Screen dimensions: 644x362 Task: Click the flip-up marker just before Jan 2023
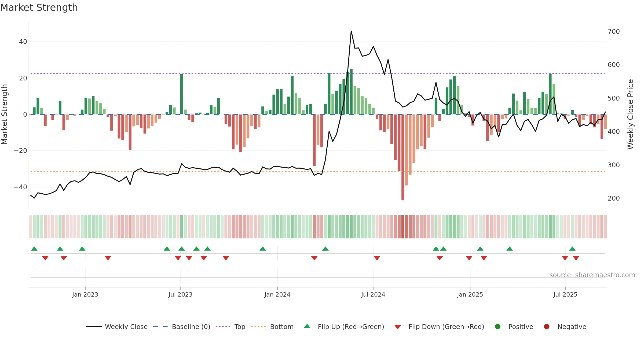coord(82,249)
